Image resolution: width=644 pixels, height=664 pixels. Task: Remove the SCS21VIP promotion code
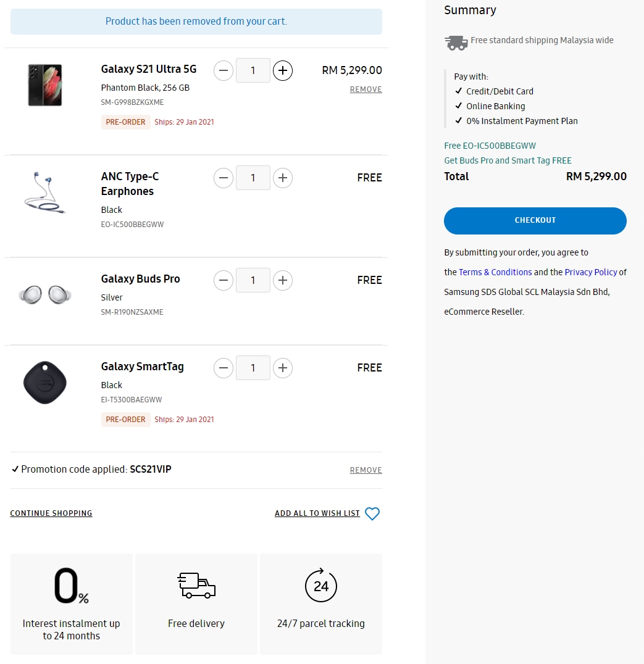[366, 470]
